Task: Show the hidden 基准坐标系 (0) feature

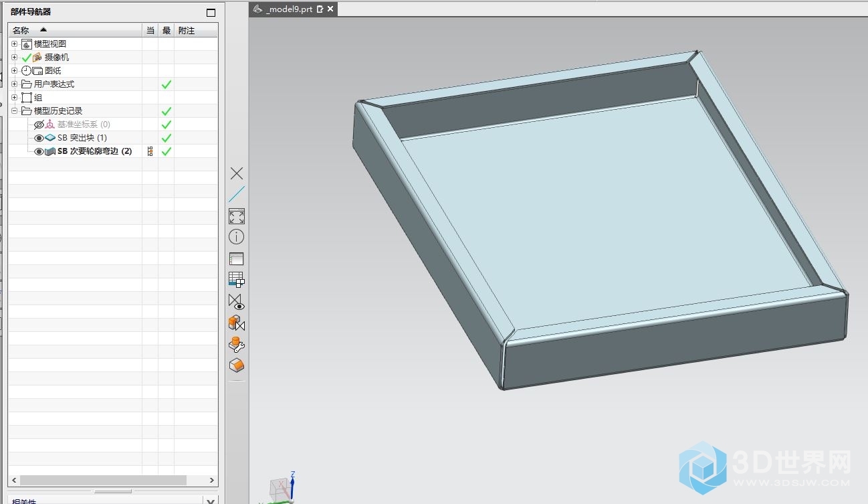Action: point(39,124)
